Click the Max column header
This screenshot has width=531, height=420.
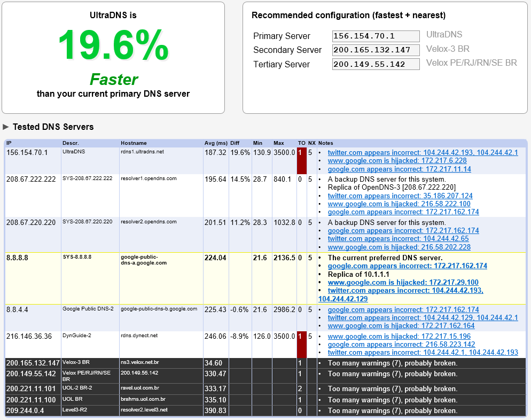pos(279,143)
